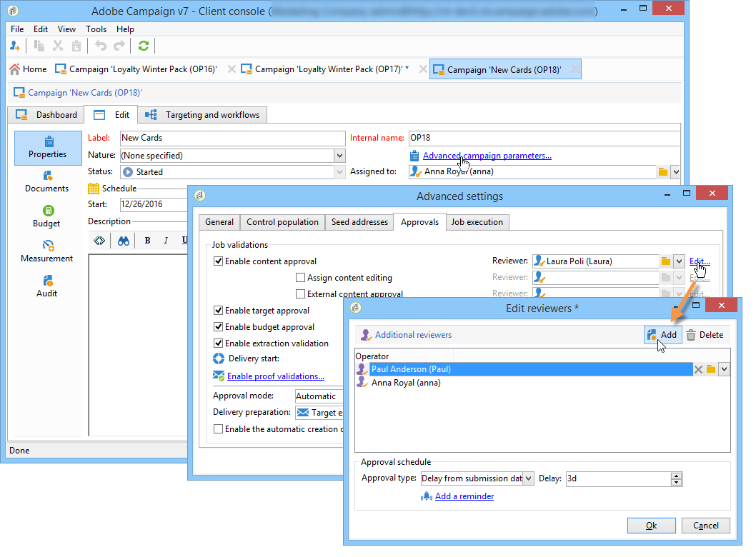Click the Undo arrow icon
Image resolution: width=756 pixels, height=557 pixels.
(x=100, y=46)
